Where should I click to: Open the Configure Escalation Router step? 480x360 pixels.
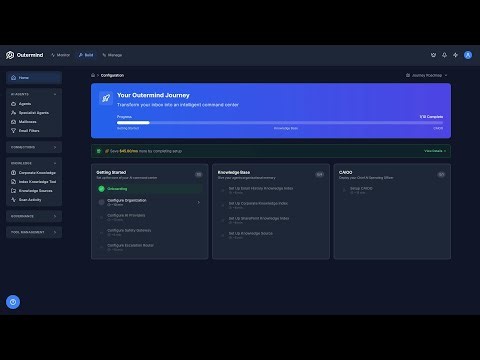click(149, 247)
